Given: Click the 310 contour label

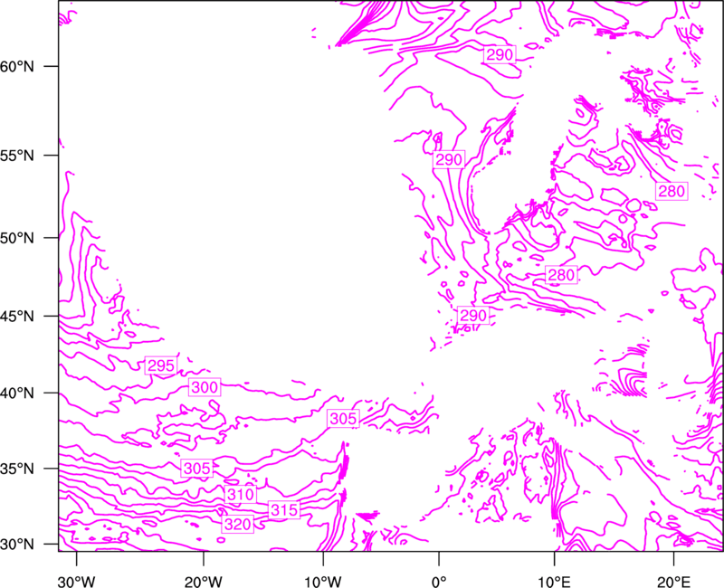Looking at the screenshot, I should coord(241,494).
